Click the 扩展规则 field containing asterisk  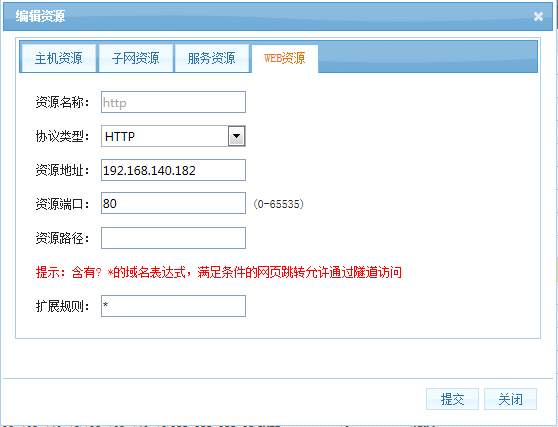(173, 306)
